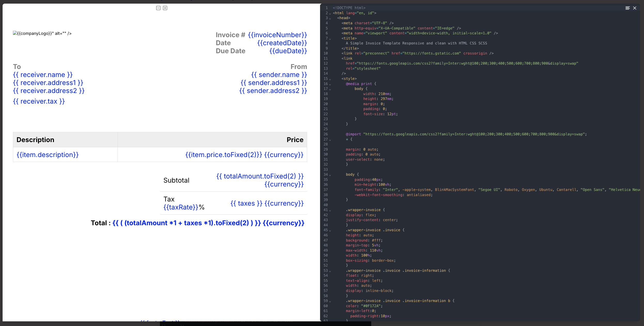Select {{ receiver.address1 }} text
Image resolution: width=644 pixels, height=326 pixels.
pyautogui.click(x=48, y=83)
